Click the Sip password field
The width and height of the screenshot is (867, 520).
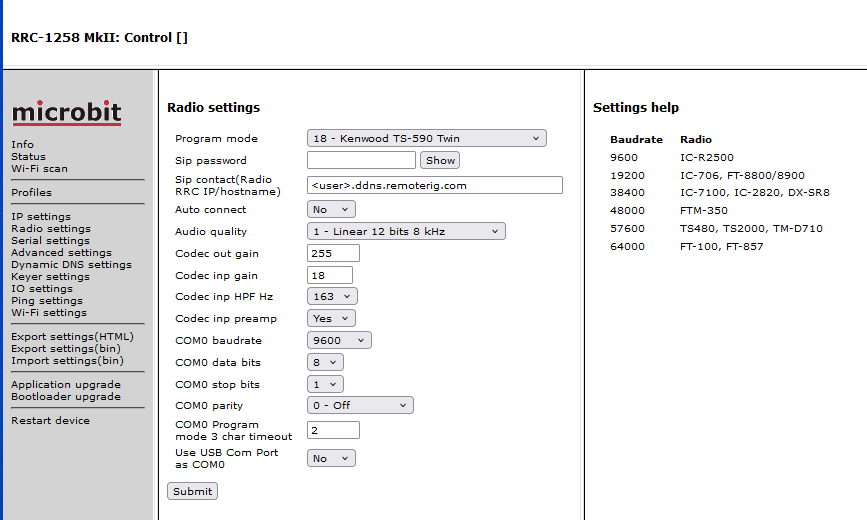[x=361, y=160]
